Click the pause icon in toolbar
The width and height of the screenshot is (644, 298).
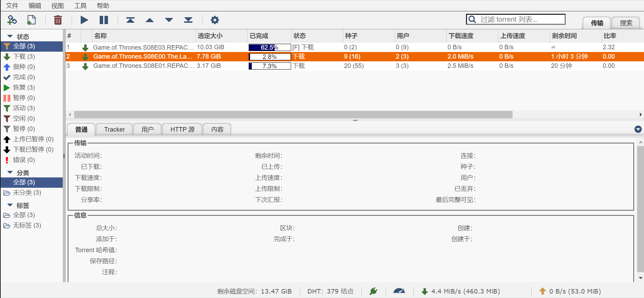(104, 20)
